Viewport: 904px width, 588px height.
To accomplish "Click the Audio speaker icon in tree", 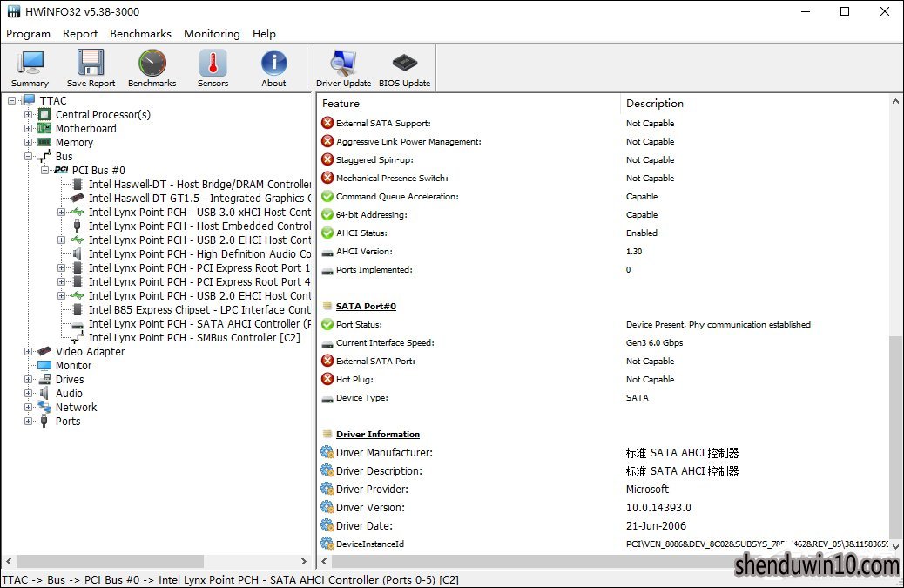I will point(44,393).
